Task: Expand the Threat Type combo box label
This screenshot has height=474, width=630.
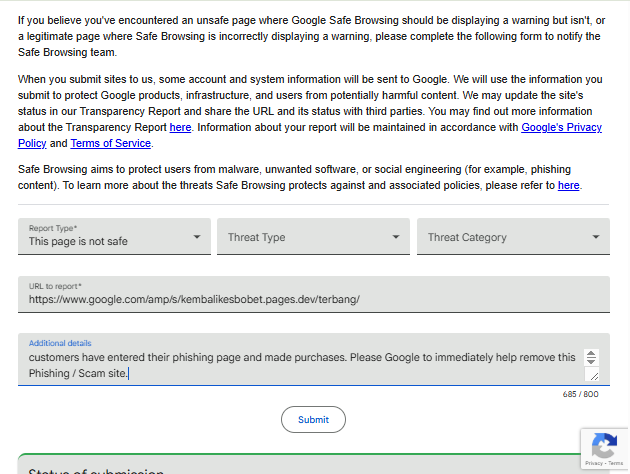Action: click(x=256, y=237)
